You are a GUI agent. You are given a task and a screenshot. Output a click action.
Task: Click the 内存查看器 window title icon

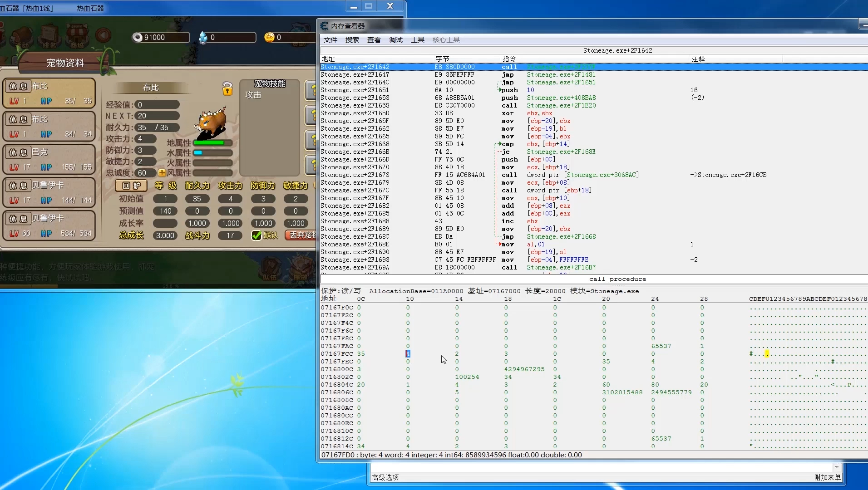pos(324,26)
